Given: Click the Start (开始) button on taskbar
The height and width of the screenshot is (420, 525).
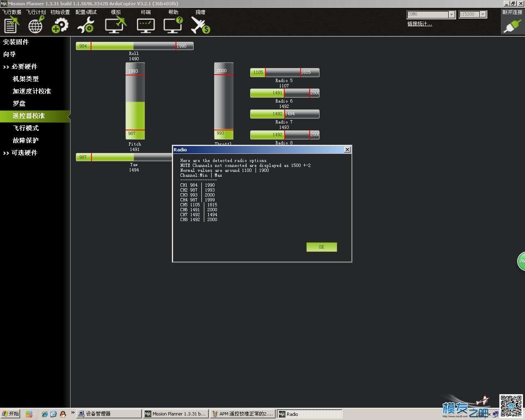Looking at the screenshot, I should pyautogui.click(x=10, y=414).
